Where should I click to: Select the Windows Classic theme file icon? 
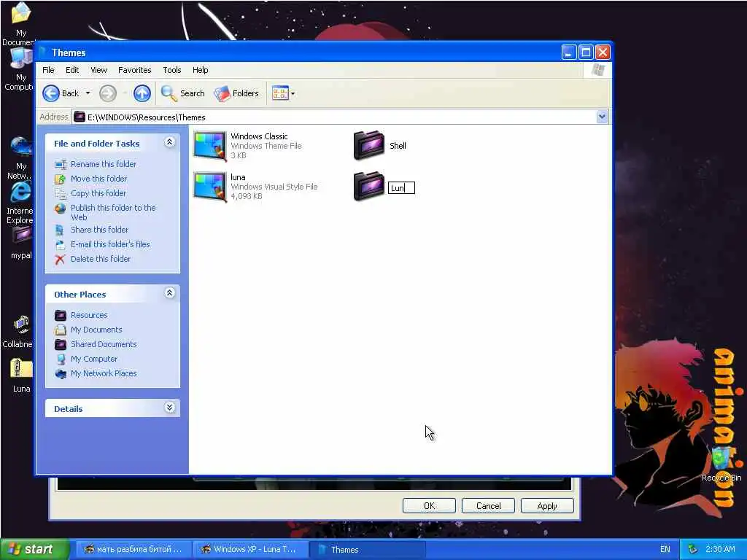[x=209, y=146]
